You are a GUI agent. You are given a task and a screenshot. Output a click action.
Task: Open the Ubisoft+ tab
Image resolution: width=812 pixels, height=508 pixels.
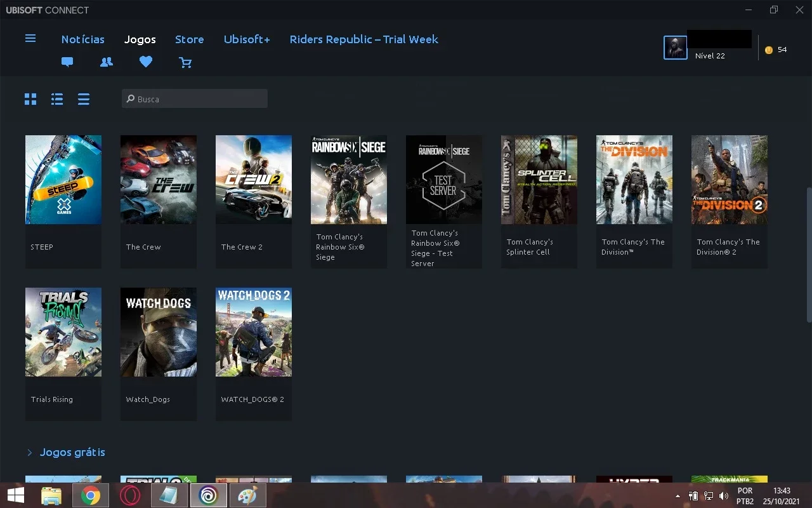pos(247,39)
